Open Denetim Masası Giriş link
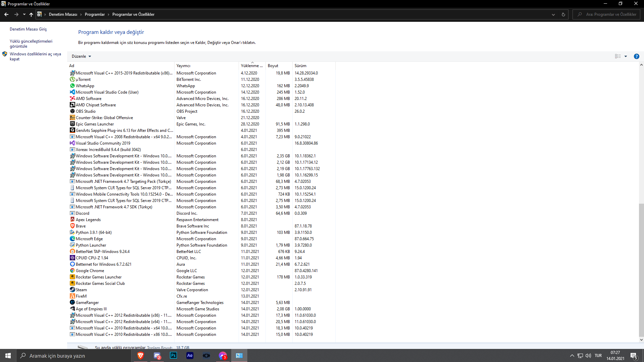Viewport: 644px width, 362px height. [x=28, y=29]
